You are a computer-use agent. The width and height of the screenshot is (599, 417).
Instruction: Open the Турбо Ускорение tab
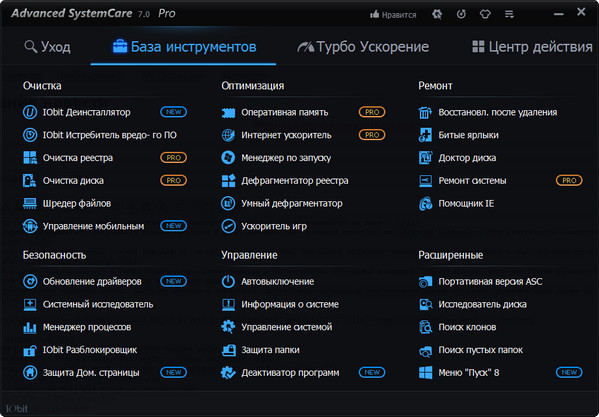click(x=363, y=47)
